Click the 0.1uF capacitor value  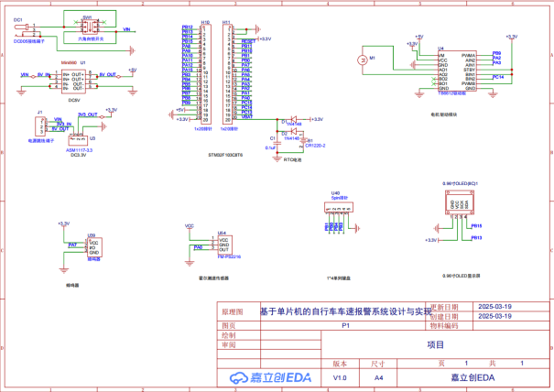(x=270, y=147)
